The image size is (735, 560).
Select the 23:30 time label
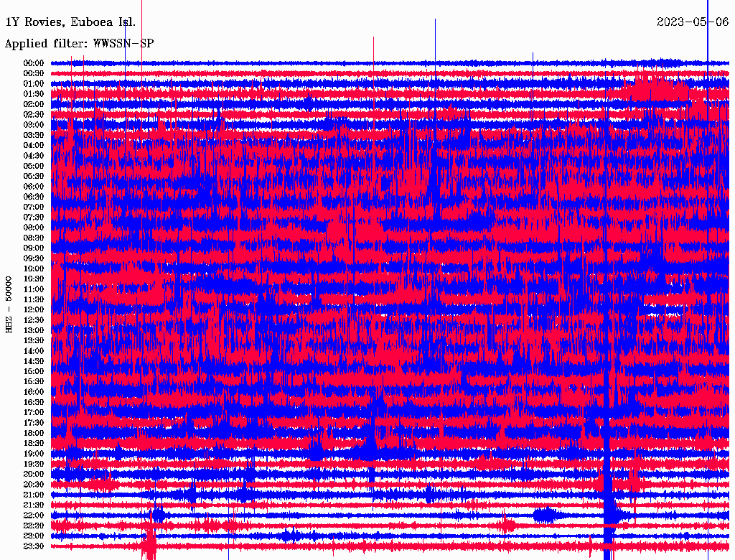pyautogui.click(x=34, y=546)
